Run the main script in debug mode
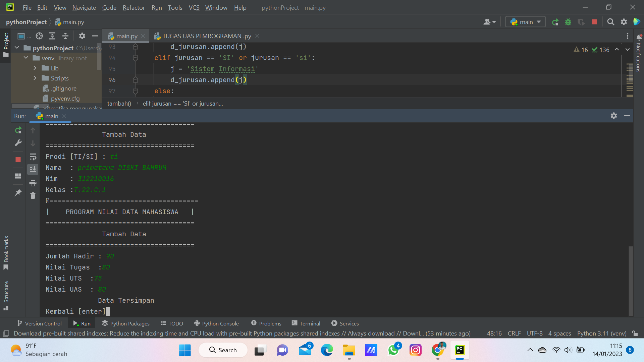 [568, 22]
